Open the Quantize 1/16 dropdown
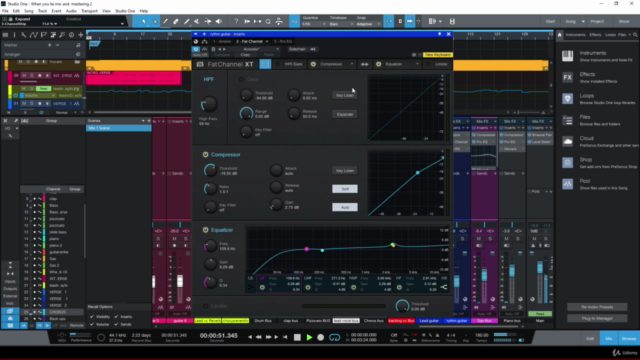 (314, 24)
